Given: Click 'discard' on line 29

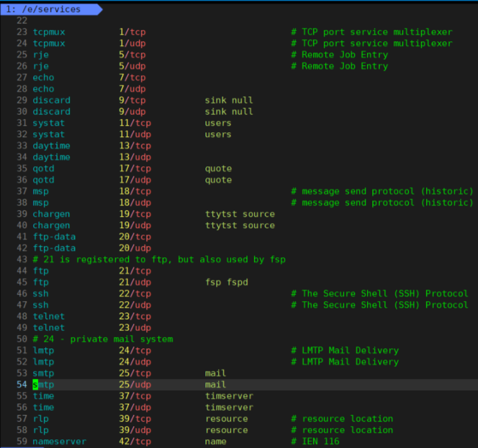Looking at the screenshot, I should pyautogui.click(x=51, y=100).
